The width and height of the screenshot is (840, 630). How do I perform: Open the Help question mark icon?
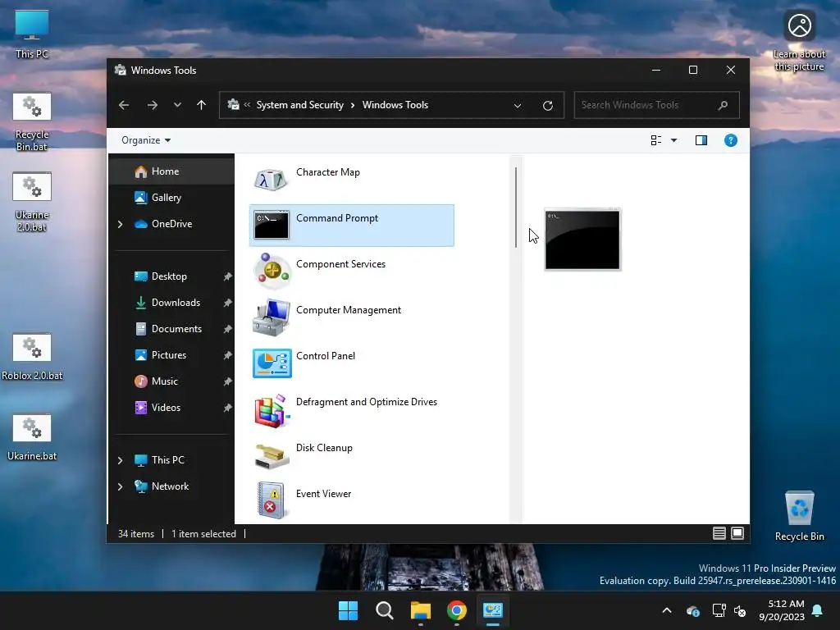click(731, 140)
